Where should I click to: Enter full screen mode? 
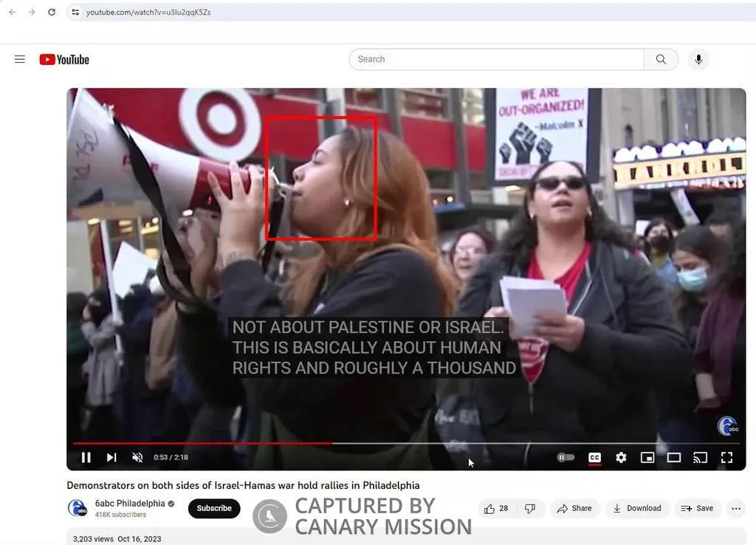(x=726, y=457)
